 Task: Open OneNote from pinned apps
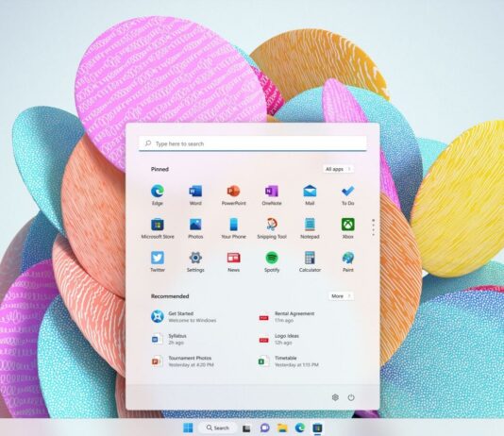point(272,194)
